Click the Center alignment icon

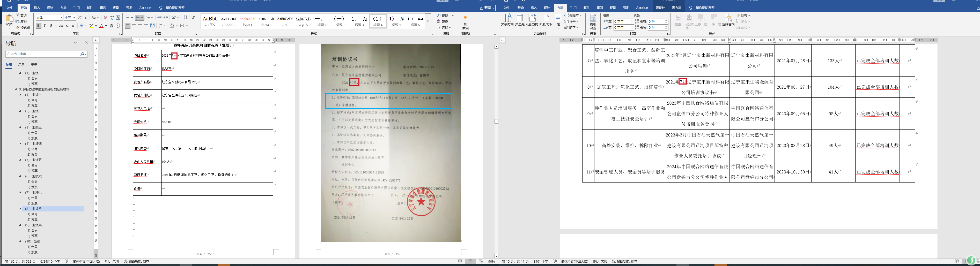point(134,26)
